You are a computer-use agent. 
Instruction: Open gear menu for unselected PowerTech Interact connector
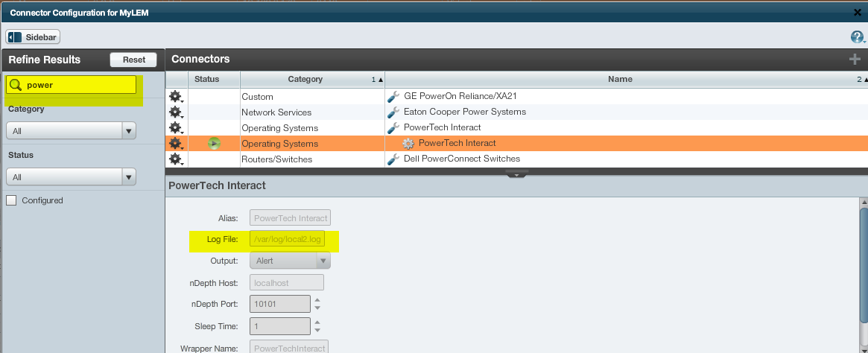(x=176, y=128)
